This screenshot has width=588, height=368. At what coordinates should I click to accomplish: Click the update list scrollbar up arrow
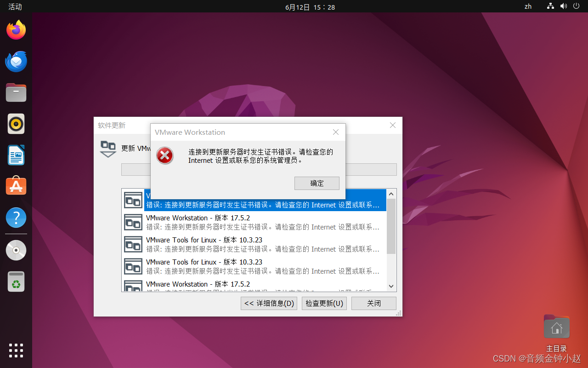point(391,194)
